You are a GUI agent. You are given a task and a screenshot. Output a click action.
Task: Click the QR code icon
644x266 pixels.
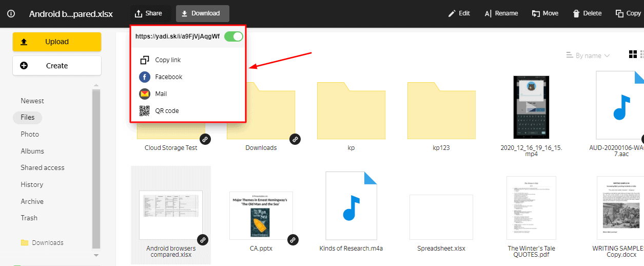click(145, 111)
